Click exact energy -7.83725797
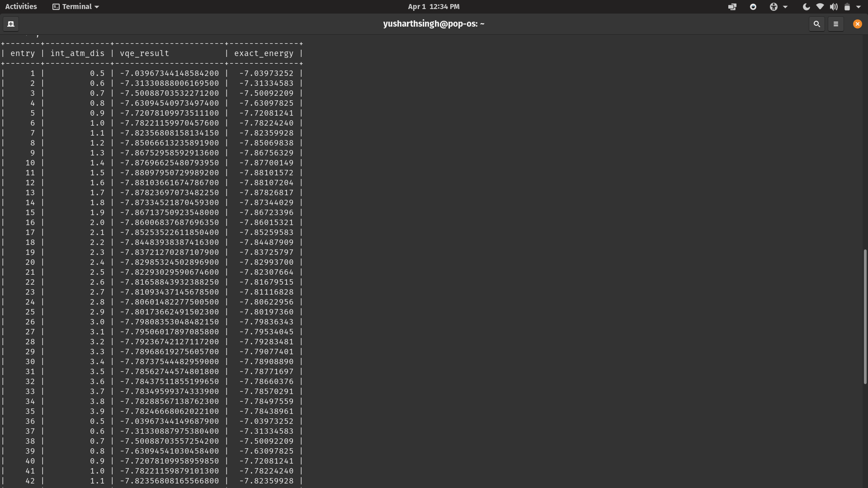Screen dimensions: 868x488 [x=266, y=252]
